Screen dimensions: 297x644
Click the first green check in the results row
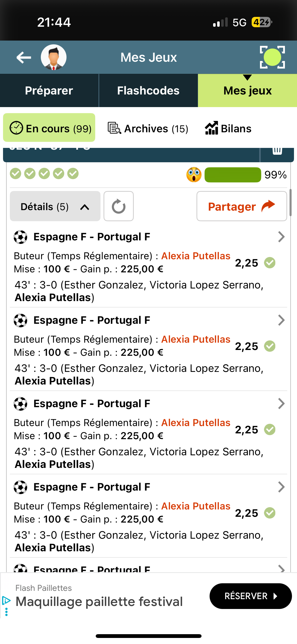click(15, 174)
